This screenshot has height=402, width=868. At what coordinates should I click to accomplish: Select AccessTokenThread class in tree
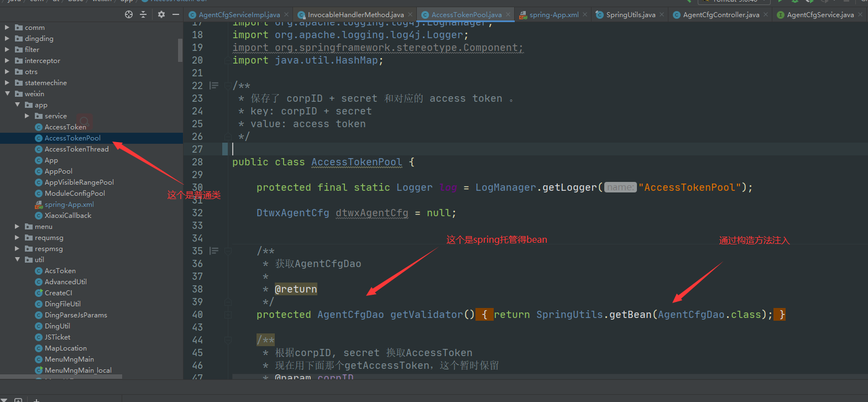pos(76,149)
